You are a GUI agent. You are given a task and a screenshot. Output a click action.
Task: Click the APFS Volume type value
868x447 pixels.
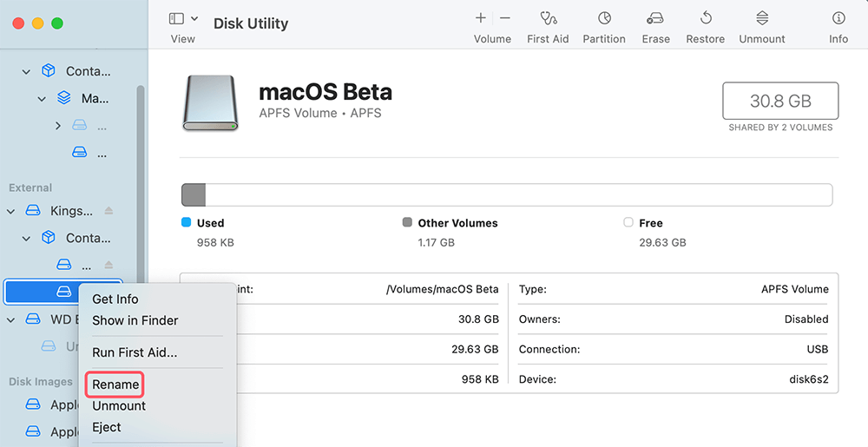795,289
